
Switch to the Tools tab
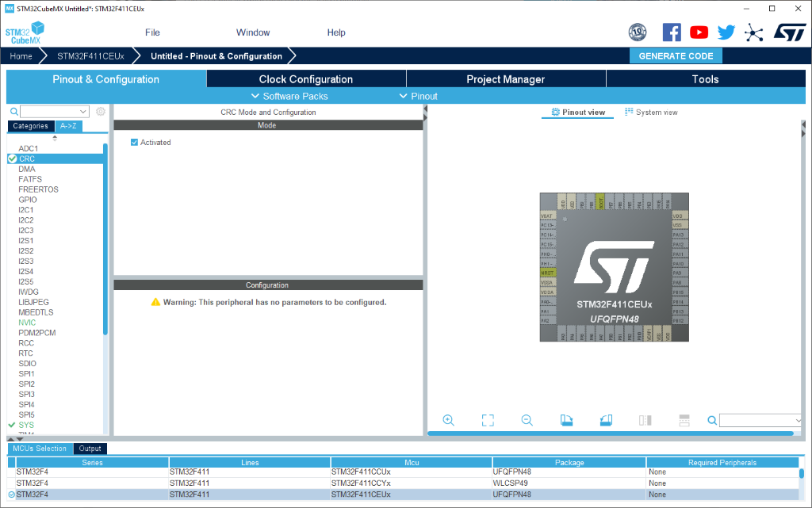coord(705,79)
